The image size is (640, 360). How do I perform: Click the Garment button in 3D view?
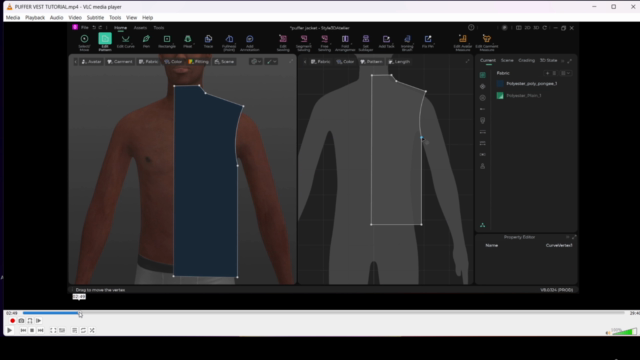(120, 62)
